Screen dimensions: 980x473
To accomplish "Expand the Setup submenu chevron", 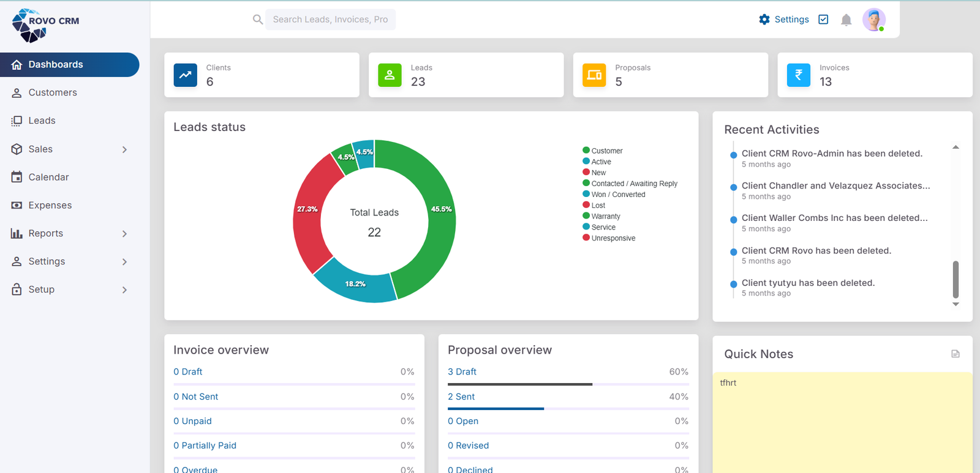I will (x=124, y=290).
